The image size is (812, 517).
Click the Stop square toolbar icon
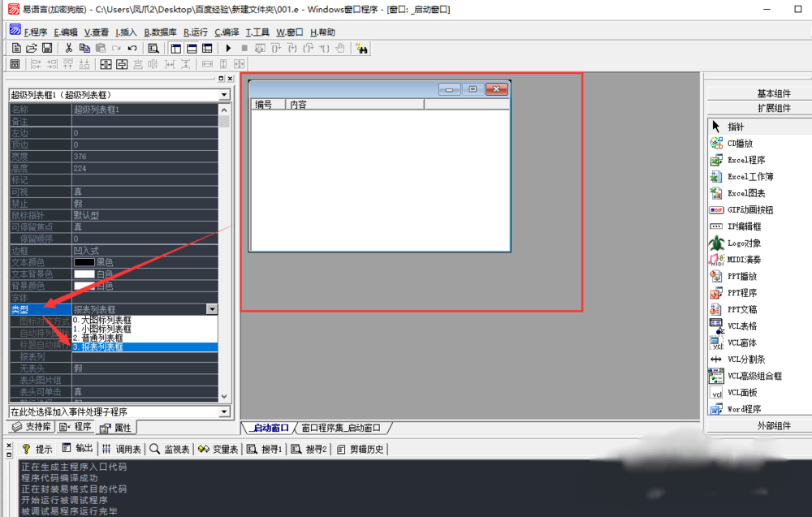pyautogui.click(x=244, y=48)
